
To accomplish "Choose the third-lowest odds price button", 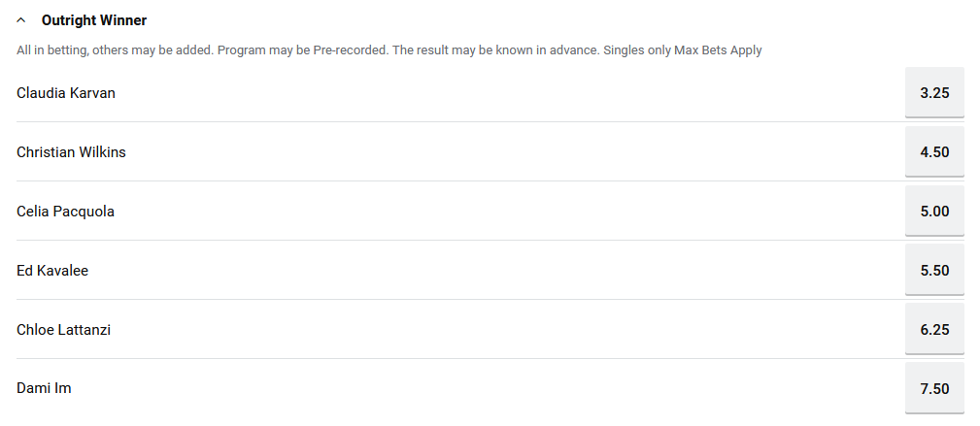I will click(x=933, y=212).
